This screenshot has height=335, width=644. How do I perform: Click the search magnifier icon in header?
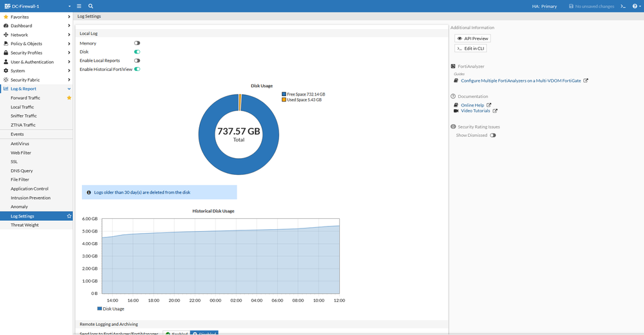pos(91,6)
